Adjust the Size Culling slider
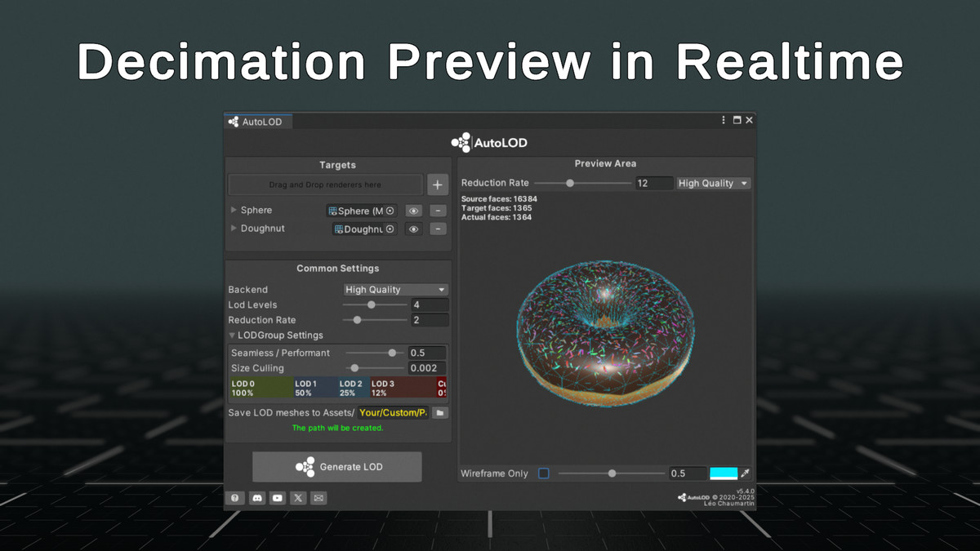Viewport: 980px width, 551px height. [375, 368]
